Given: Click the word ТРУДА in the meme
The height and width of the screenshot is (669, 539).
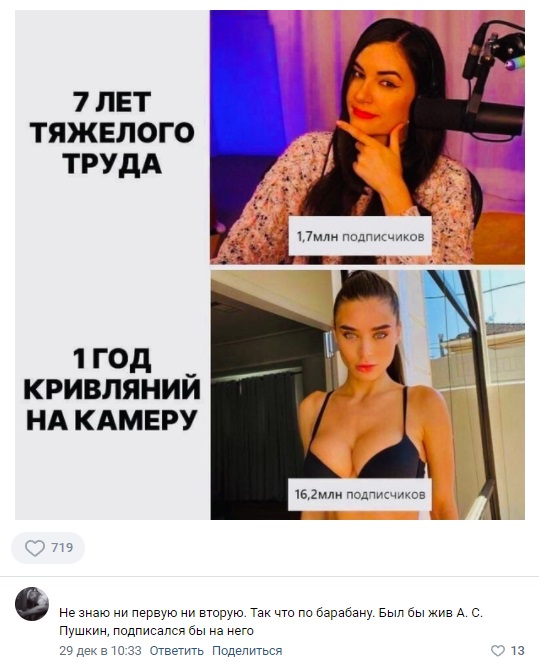Looking at the screenshot, I should click(112, 164).
